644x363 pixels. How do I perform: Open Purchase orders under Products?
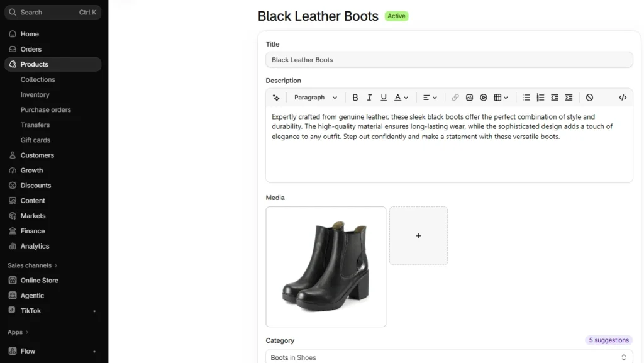45,110
